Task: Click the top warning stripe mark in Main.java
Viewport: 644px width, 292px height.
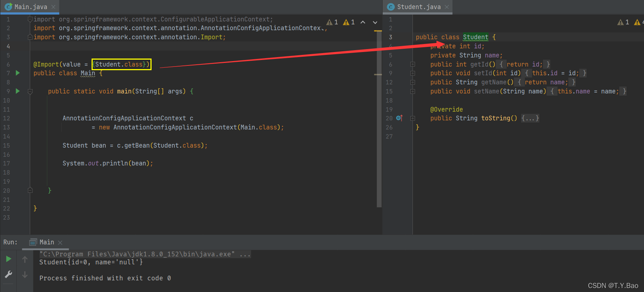Action: (378, 31)
